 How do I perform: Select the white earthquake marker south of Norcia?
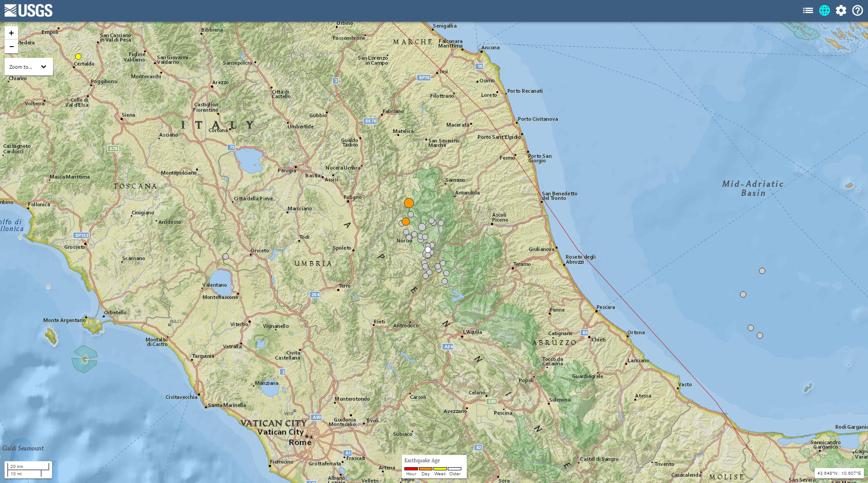tap(428, 250)
